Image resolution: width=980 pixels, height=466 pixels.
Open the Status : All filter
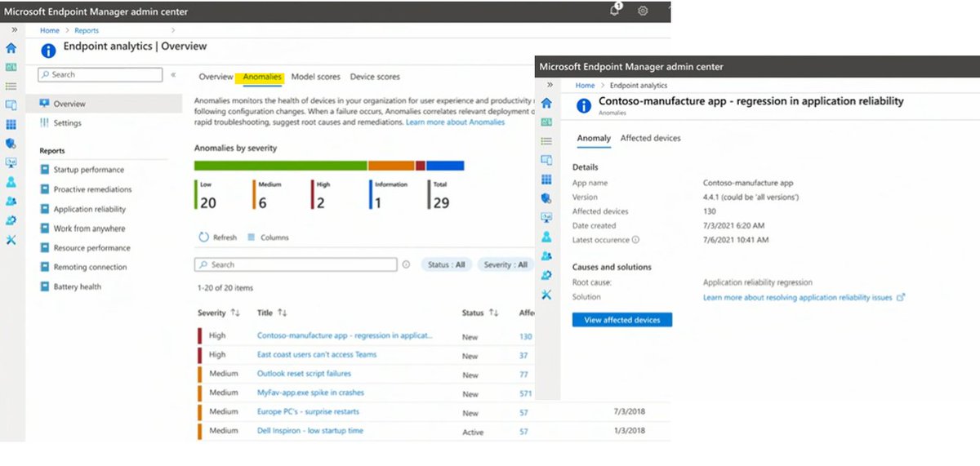coord(446,264)
